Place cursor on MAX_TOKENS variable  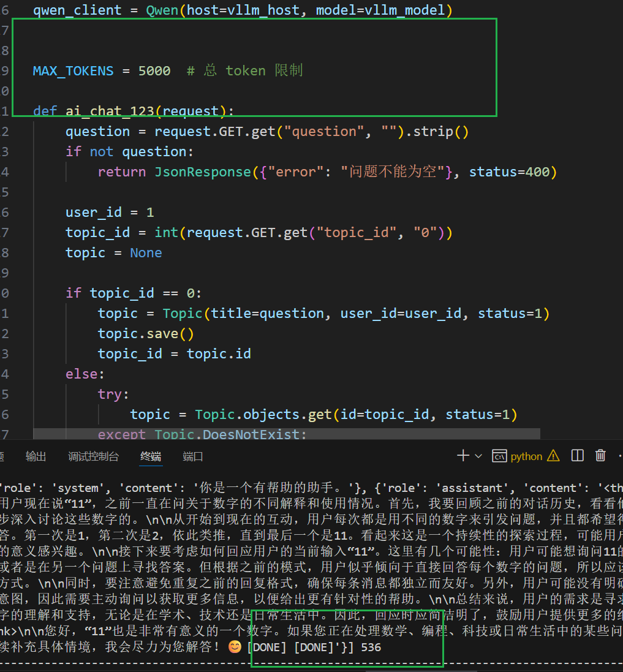pos(73,70)
